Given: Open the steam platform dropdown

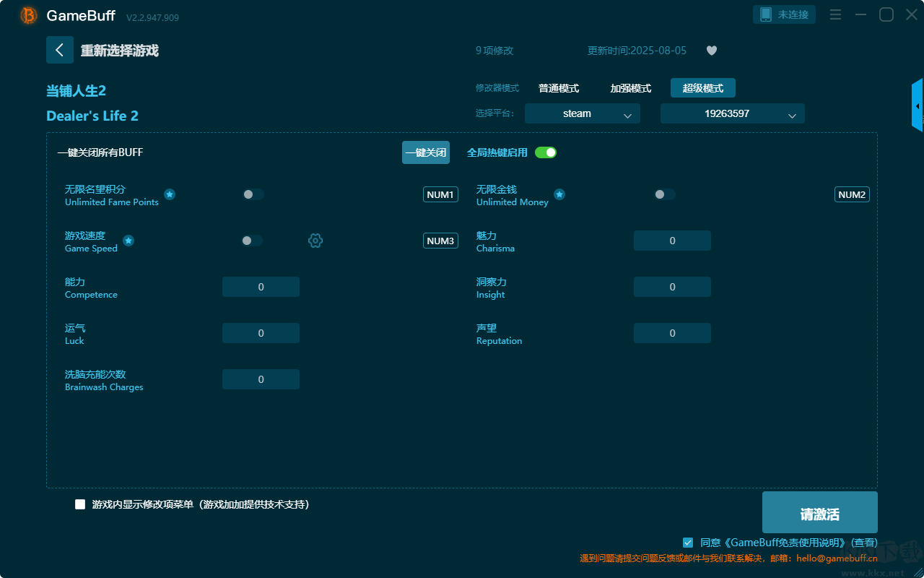Looking at the screenshot, I should (x=582, y=113).
